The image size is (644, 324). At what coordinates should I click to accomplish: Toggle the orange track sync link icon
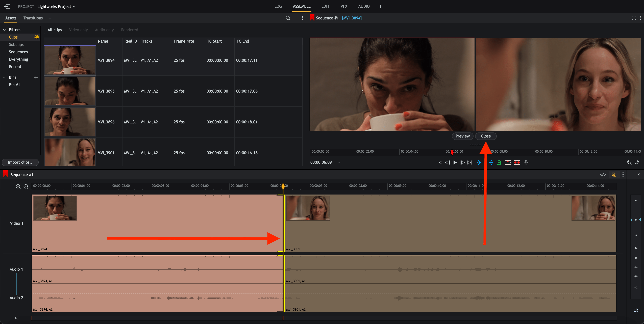614,175
